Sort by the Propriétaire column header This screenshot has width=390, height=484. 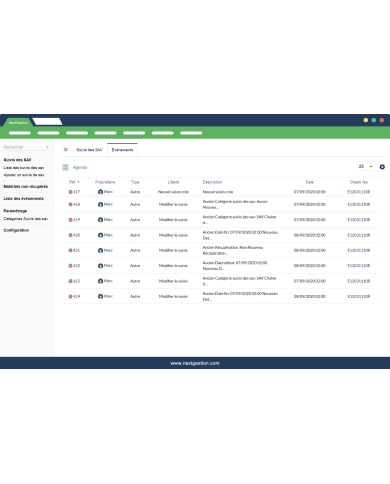click(x=105, y=182)
